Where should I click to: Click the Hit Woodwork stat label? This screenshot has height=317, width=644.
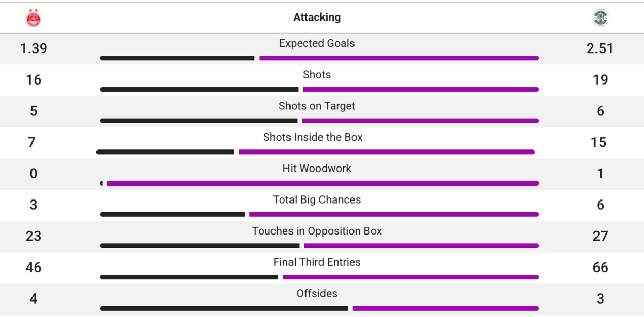[x=317, y=169]
